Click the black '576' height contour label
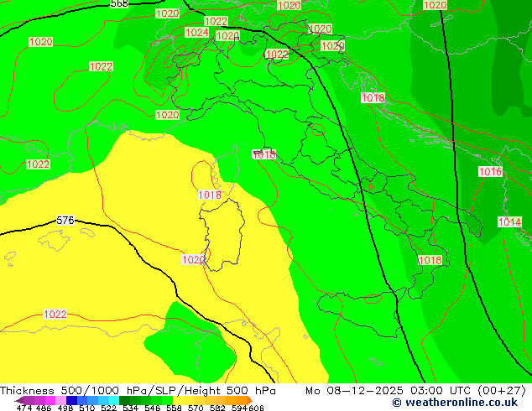 (65, 220)
